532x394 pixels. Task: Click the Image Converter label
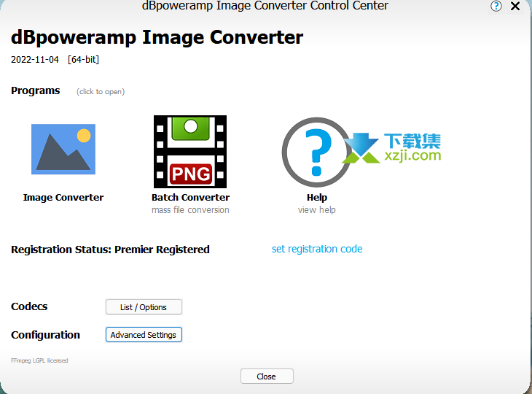pos(63,198)
